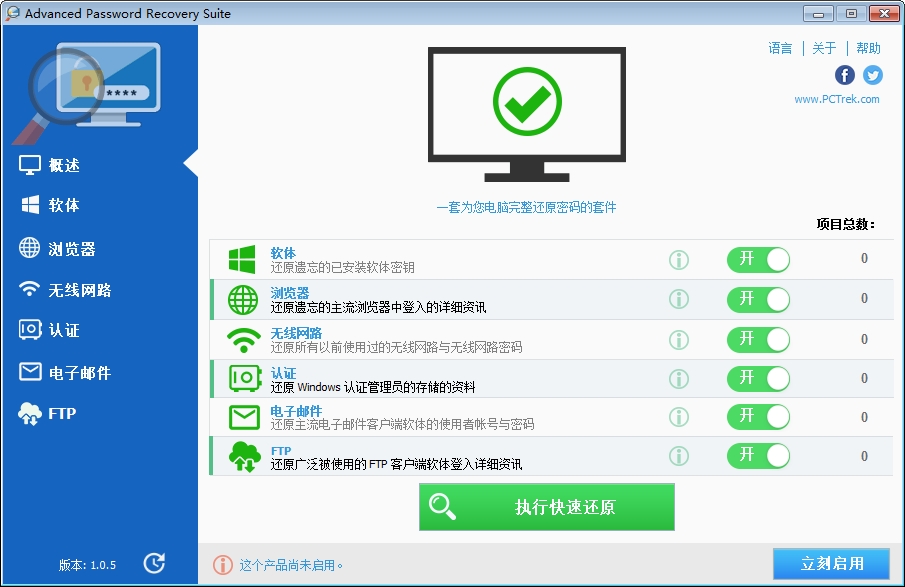
Task: Visit the www.PCTrek.com link
Action: pyautogui.click(x=838, y=99)
